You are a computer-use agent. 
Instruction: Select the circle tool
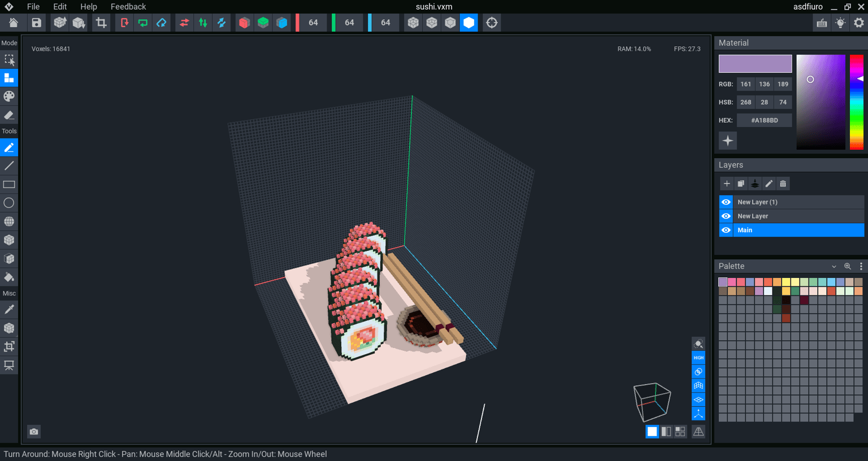point(9,203)
